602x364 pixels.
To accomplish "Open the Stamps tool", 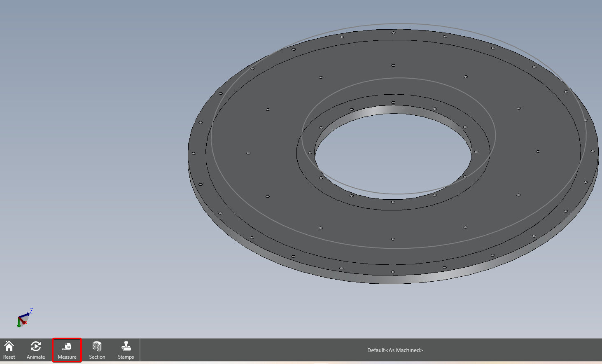I will pyautogui.click(x=126, y=350).
